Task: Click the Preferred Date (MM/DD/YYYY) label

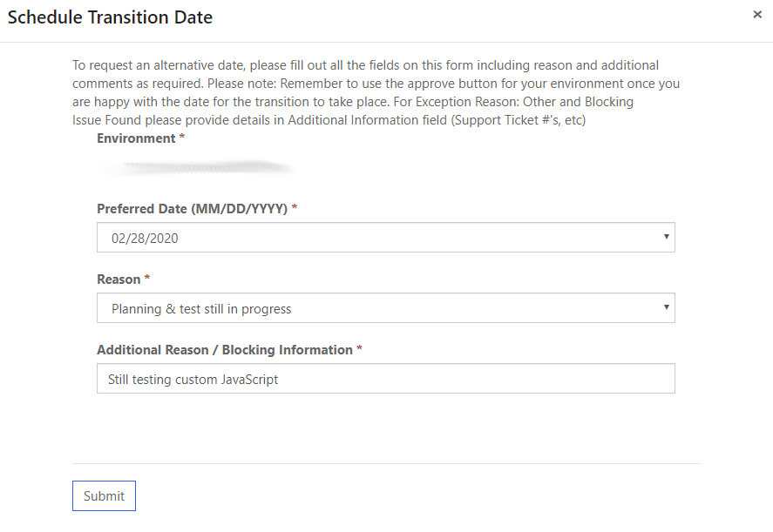Action: click(192, 209)
